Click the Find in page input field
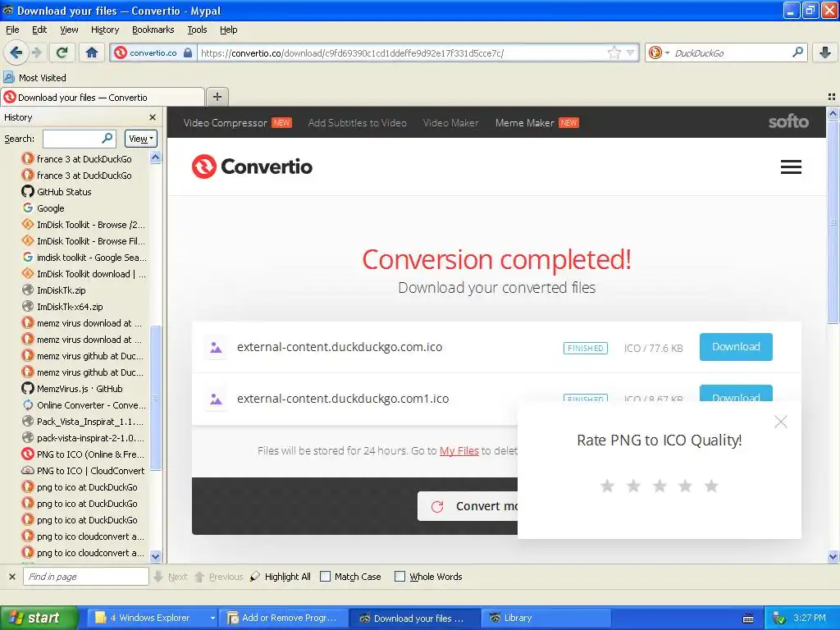Screen dimensions: 840x630 pyautogui.click(x=85, y=577)
